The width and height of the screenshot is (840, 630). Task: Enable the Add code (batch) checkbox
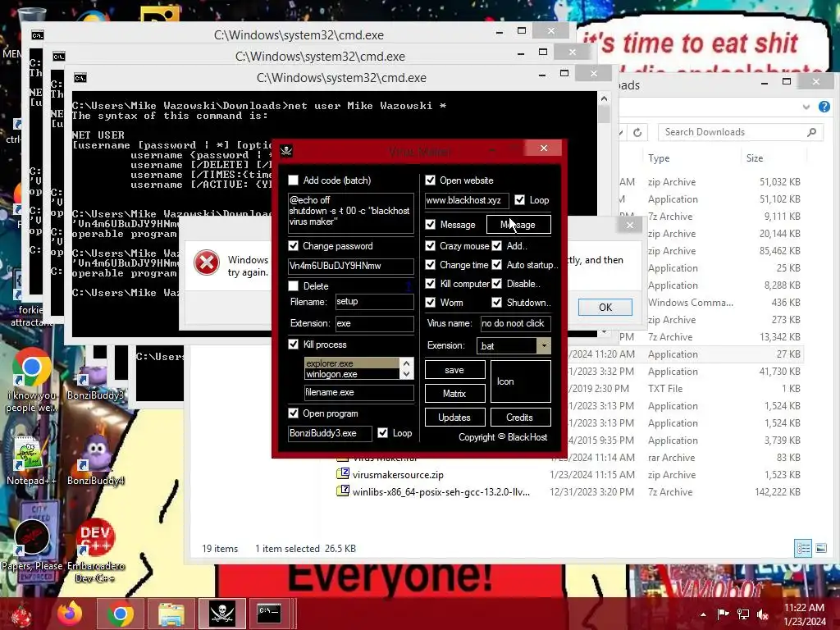293,180
